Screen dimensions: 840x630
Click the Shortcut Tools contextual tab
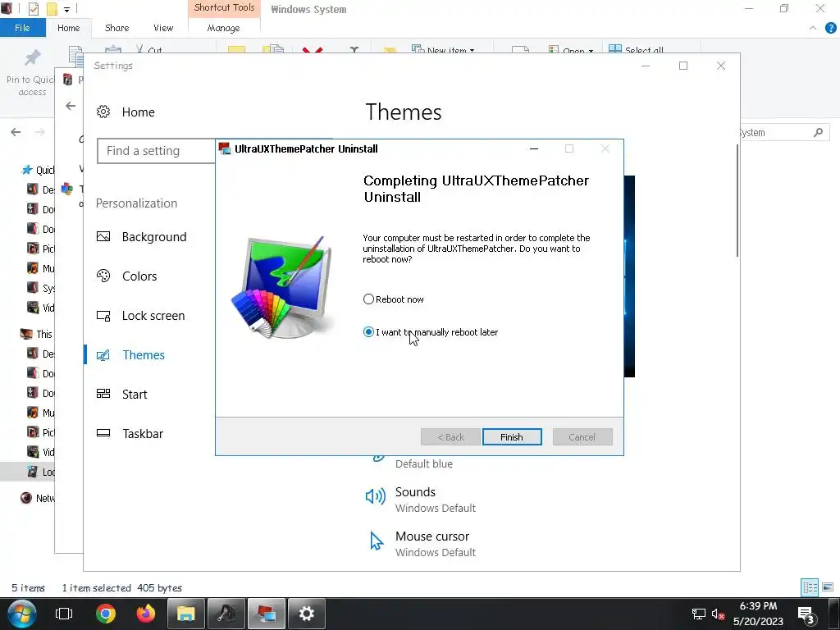(224, 8)
